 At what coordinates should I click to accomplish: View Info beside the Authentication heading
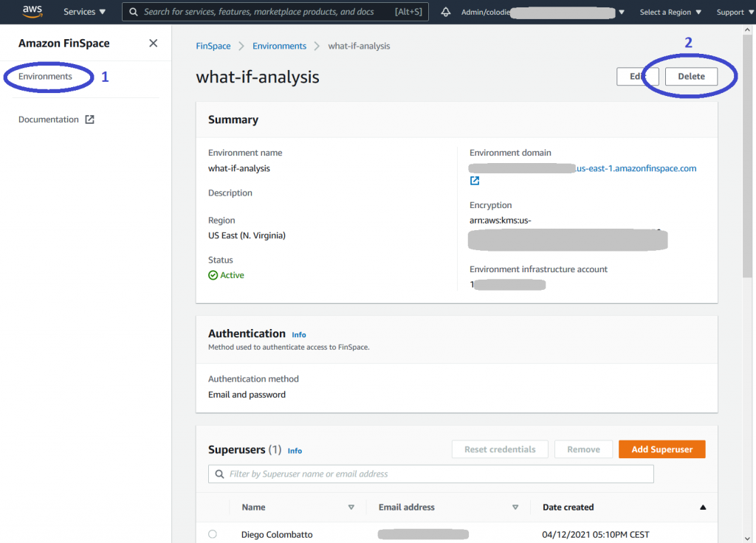coord(298,334)
